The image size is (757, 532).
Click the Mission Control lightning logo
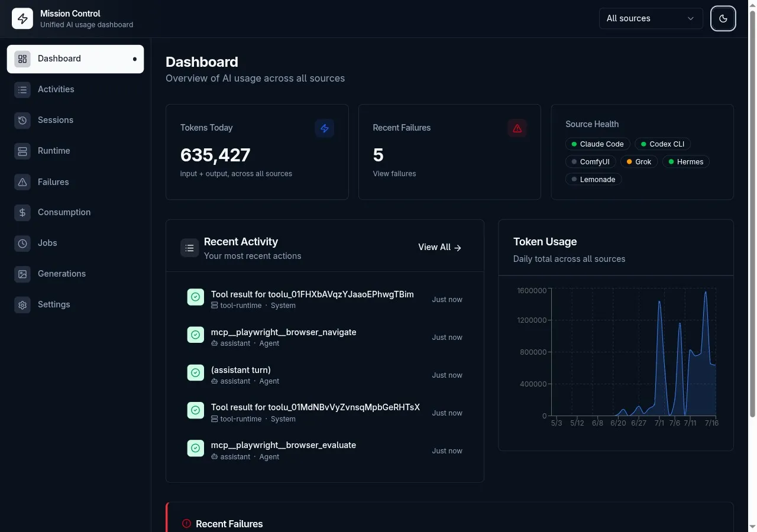pos(22,18)
